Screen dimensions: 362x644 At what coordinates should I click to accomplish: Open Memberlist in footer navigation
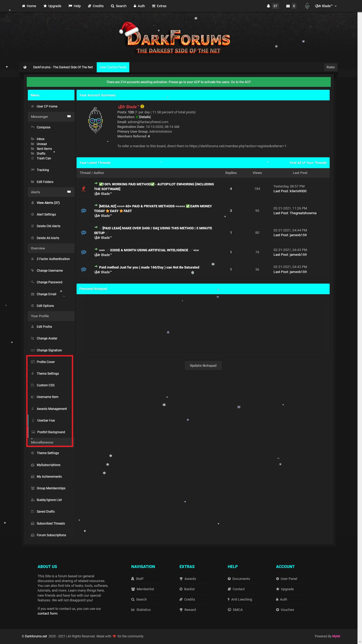coord(143,589)
